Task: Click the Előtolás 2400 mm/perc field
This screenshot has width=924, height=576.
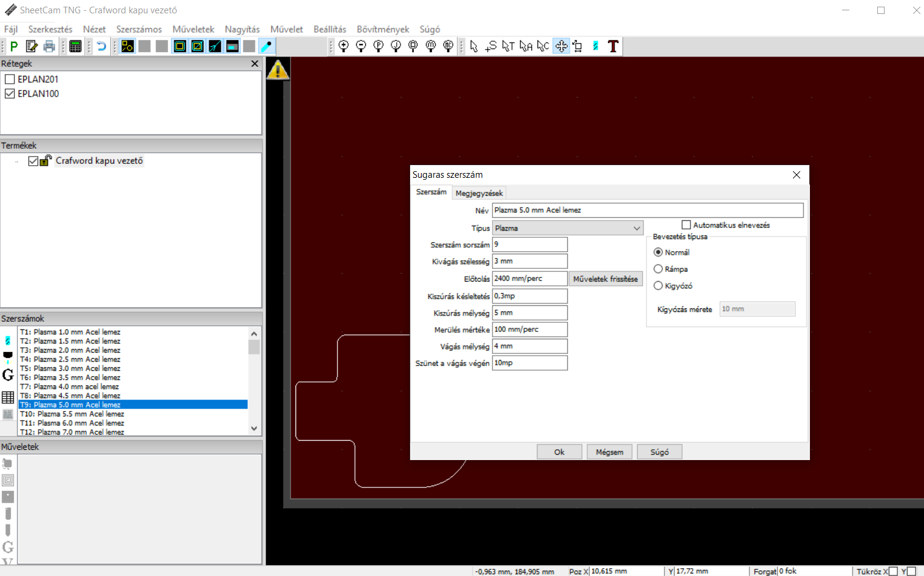Action: [x=530, y=279]
